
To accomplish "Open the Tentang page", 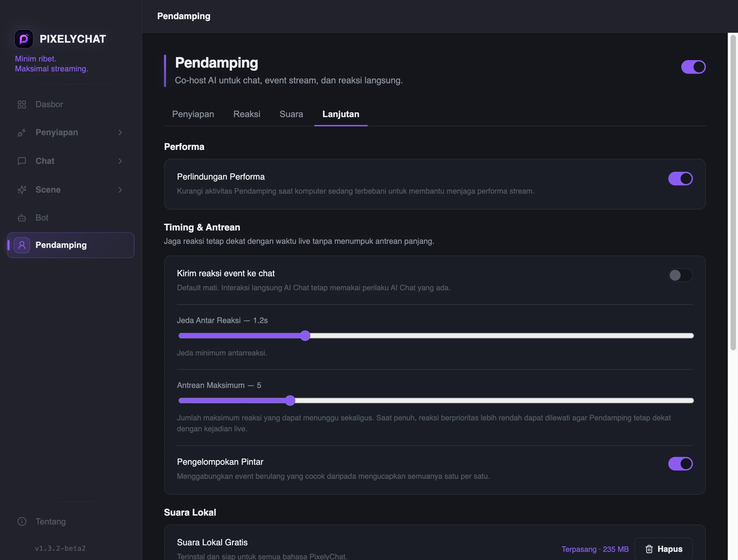I will 71,521.
